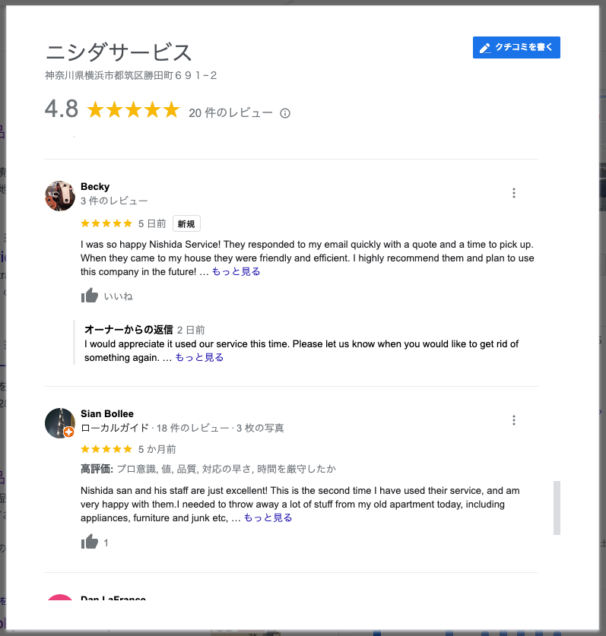Like Becky's review with the thumbs-up icon
The width and height of the screenshot is (606, 636).
click(x=89, y=296)
